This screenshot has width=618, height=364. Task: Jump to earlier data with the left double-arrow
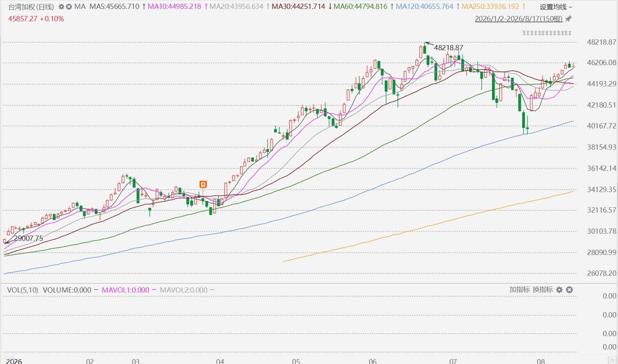click(10, 360)
